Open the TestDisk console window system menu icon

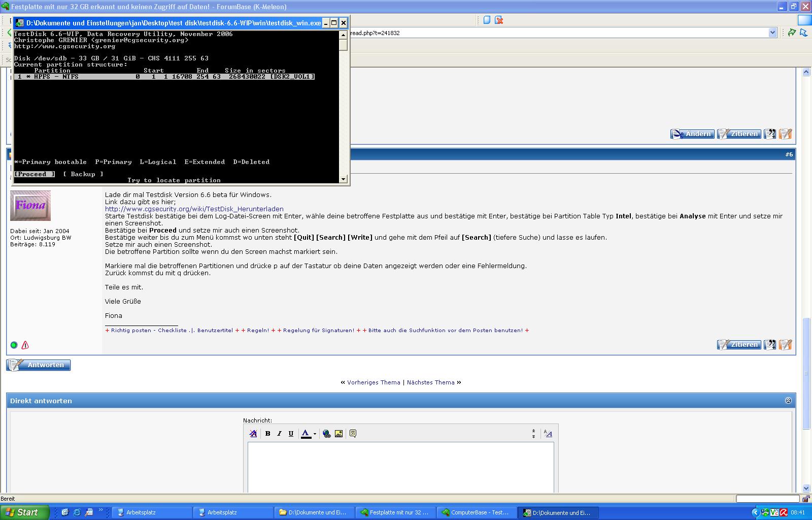click(x=20, y=23)
